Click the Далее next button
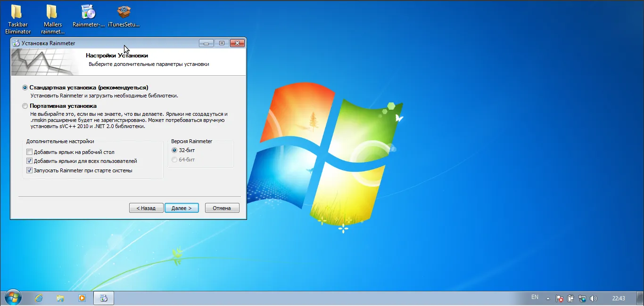Image resolution: width=644 pixels, height=306 pixels. pos(182,208)
